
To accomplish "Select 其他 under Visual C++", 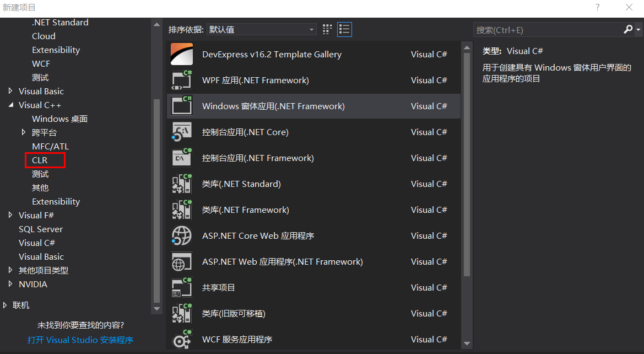I will coord(40,188).
